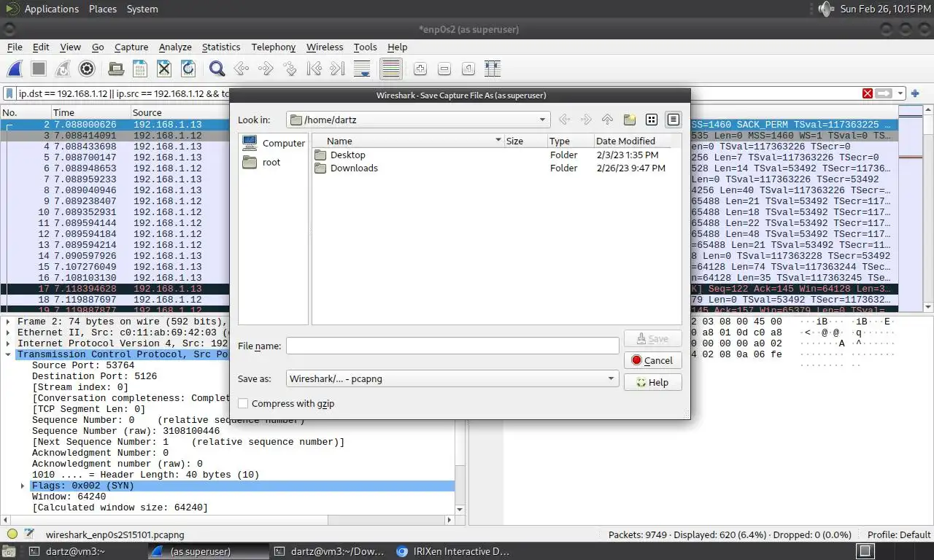Open the expert information status bar circle icon
Screen dimensions: 934x560
pyautogui.click(x=12, y=534)
